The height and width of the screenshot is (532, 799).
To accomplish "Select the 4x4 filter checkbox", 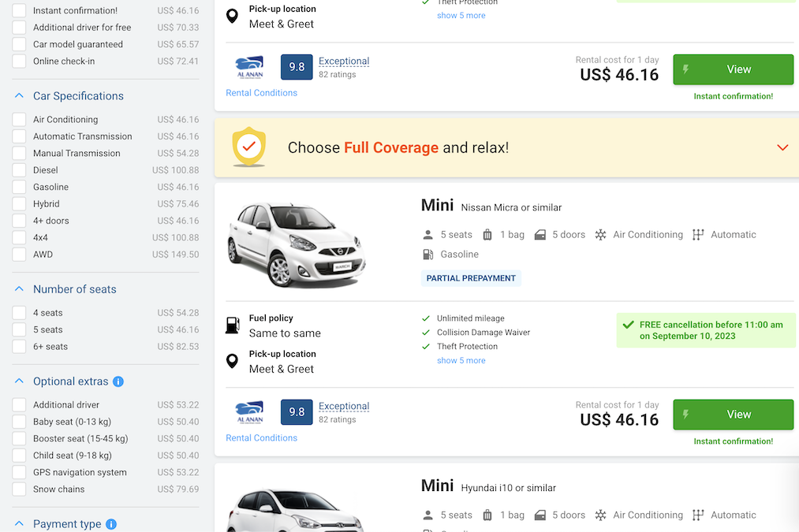I will [x=19, y=237].
